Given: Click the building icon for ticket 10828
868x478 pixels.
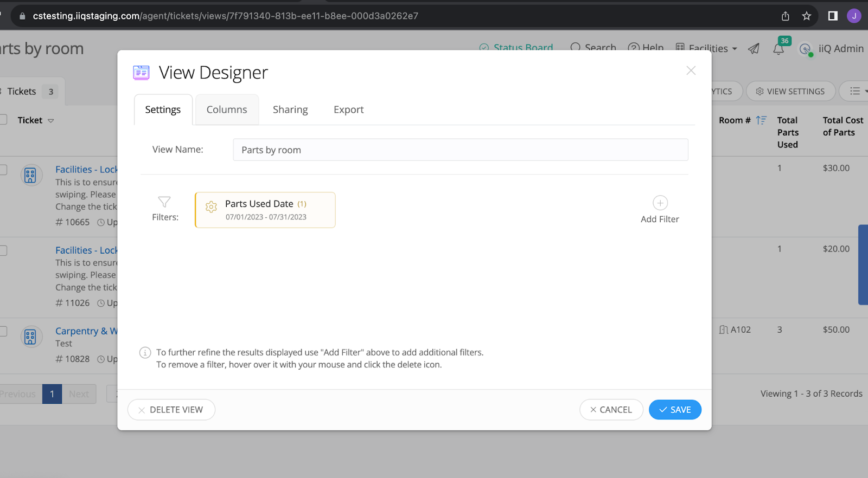Looking at the screenshot, I should 30,337.
